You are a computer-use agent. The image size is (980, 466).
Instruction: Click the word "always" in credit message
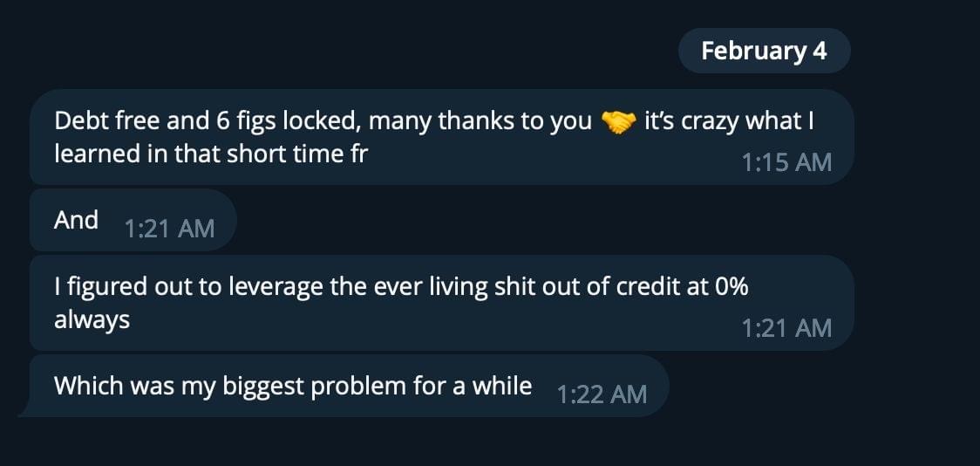92,319
